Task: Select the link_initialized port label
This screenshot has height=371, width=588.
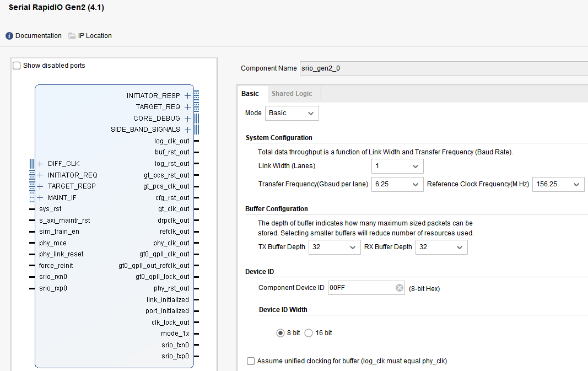Action: (168, 300)
